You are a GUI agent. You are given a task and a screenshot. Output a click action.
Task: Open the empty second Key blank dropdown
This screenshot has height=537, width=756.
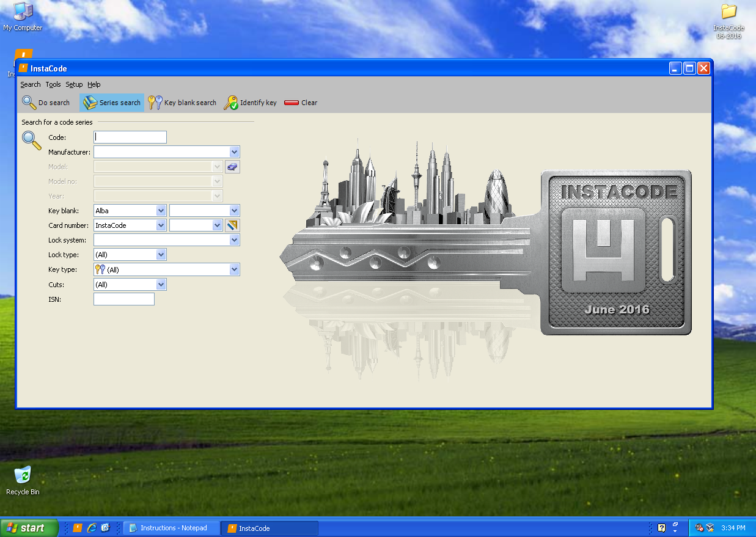234,211
